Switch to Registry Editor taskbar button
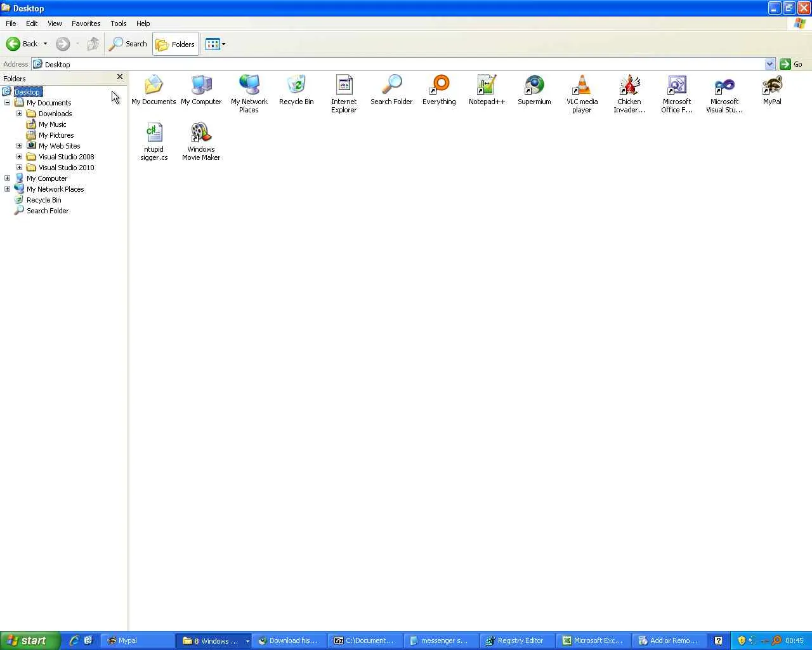The width and height of the screenshot is (812, 650). (x=517, y=640)
